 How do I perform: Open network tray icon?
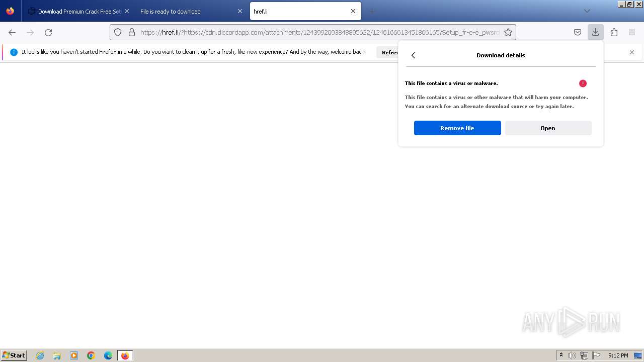(584, 355)
